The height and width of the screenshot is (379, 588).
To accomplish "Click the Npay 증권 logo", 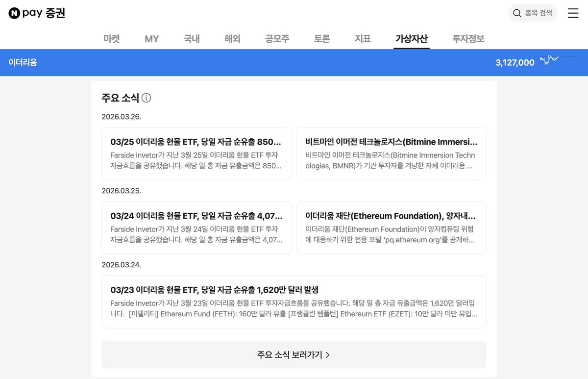I will coord(37,13).
